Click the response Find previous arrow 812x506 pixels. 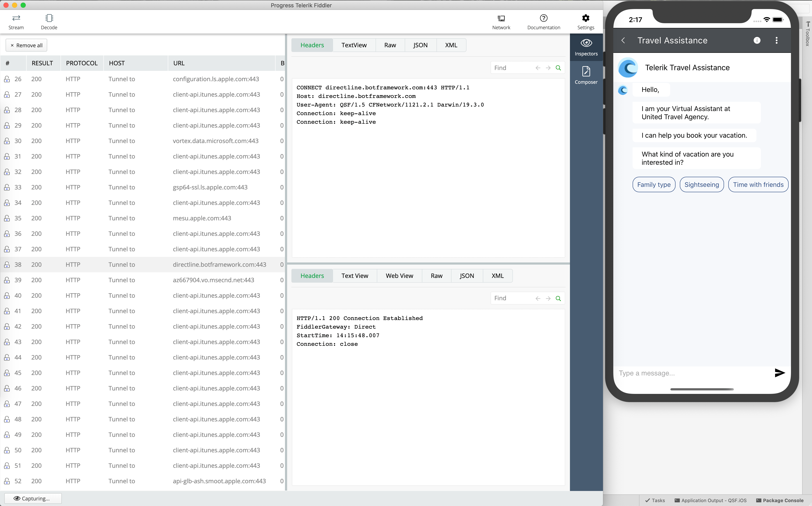[538, 299]
